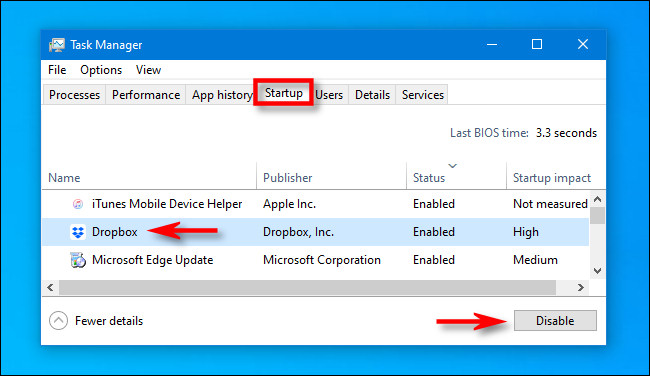Minimize the Task Manager window
650x376 pixels.
[492, 44]
